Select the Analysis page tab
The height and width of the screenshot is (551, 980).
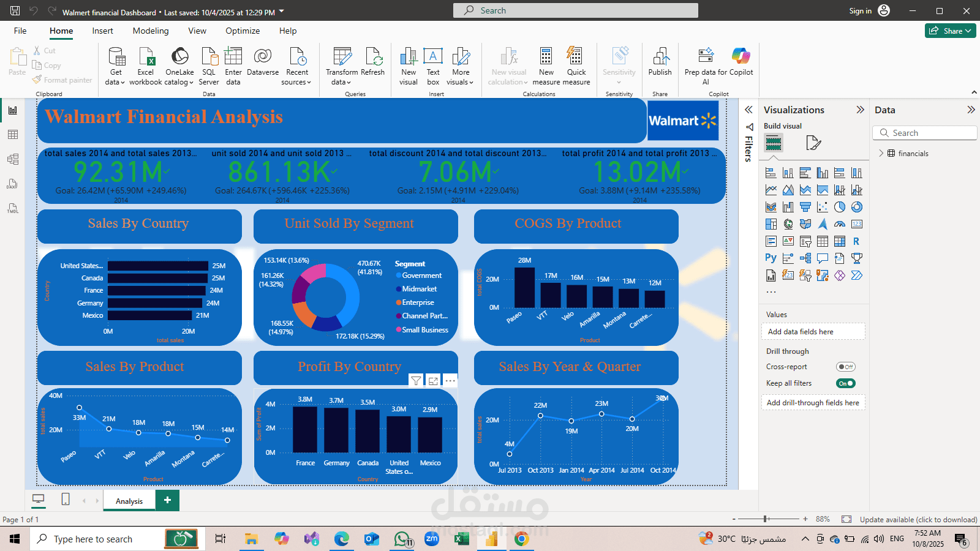(129, 501)
